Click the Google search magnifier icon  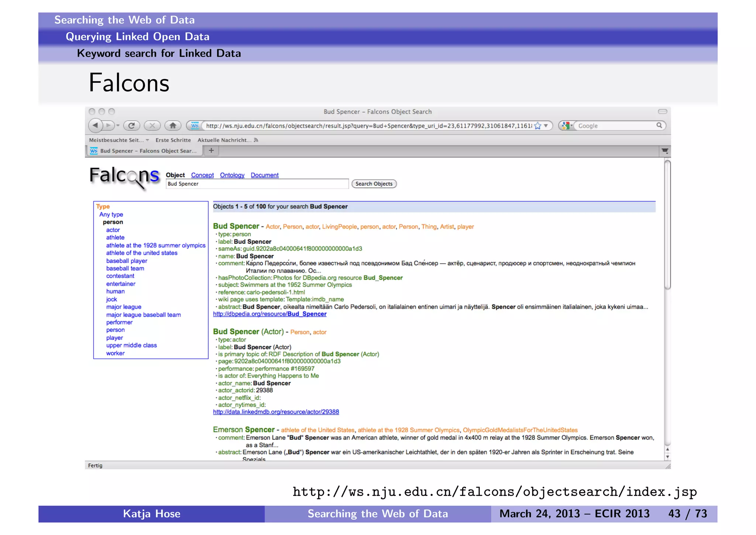[x=659, y=126]
